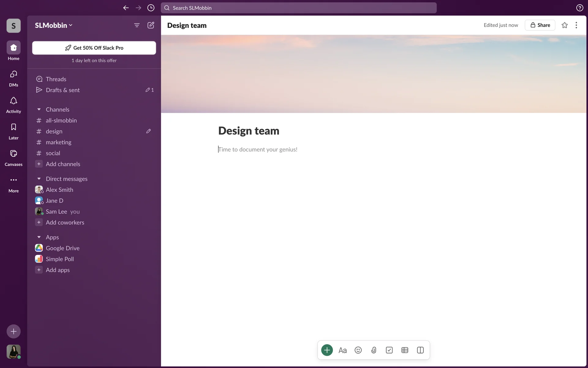
Task: Open text formatting Aa options
Action: [x=342, y=350]
